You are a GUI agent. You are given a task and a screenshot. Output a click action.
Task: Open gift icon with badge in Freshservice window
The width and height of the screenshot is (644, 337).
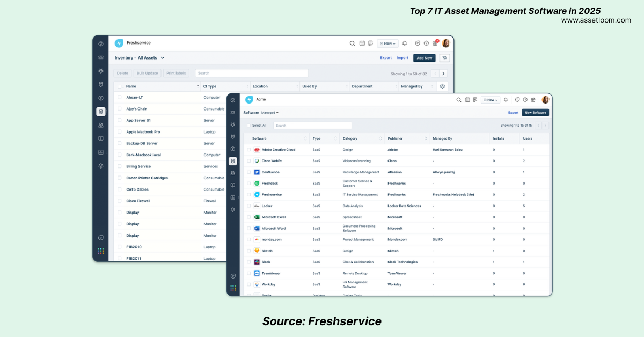point(435,43)
